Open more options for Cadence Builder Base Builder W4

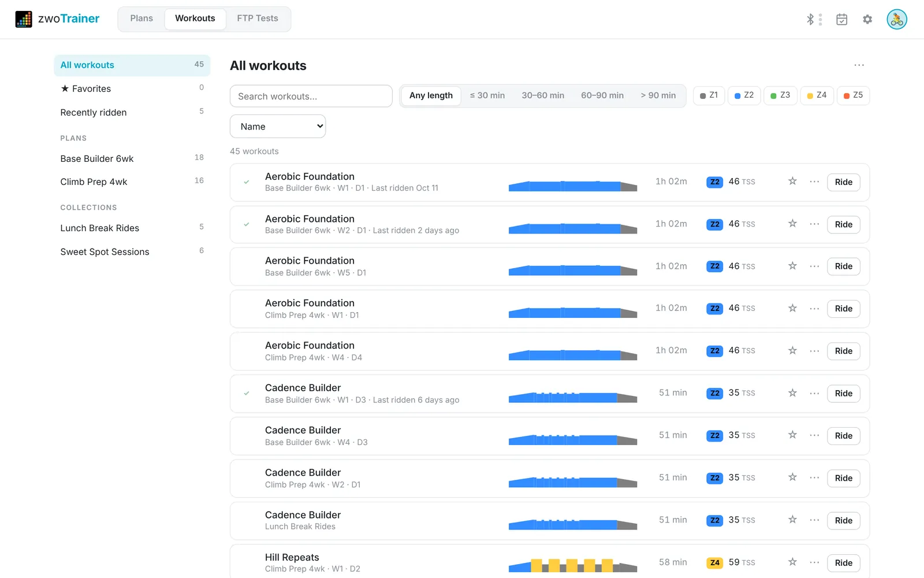814,435
